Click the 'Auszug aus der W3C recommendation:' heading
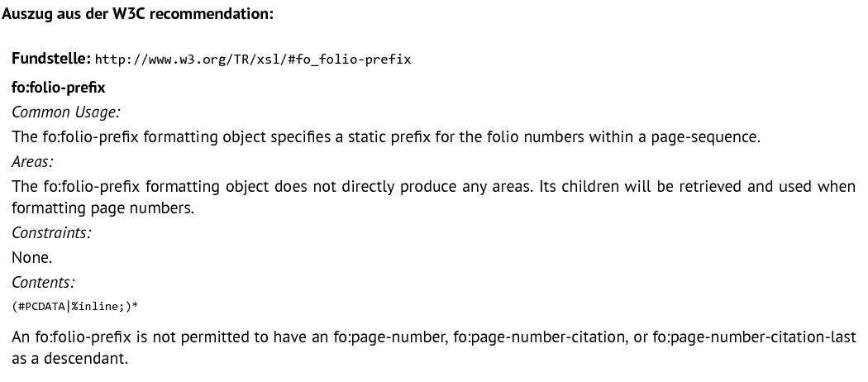The height and width of the screenshot is (382, 868). point(138,14)
